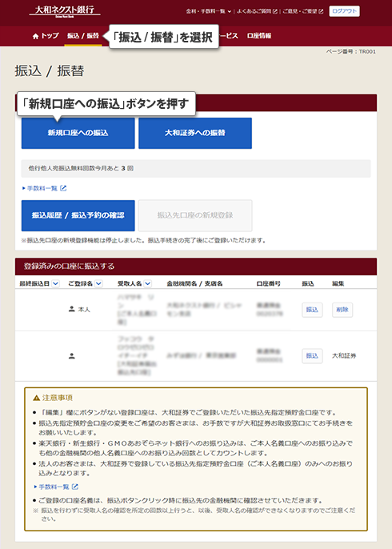Click 削除 button for 本人 account
The width and height of the screenshot is (392, 549).
click(x=342, y=310)
